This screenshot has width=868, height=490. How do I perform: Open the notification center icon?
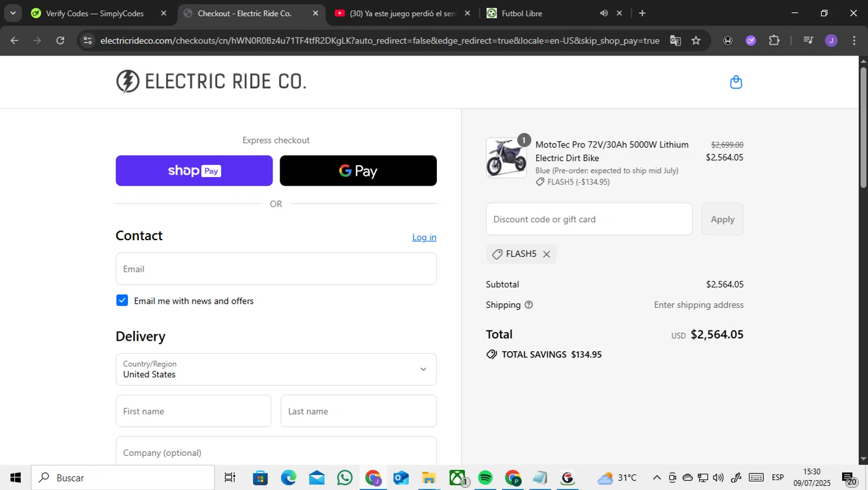(x=849, y=478)
